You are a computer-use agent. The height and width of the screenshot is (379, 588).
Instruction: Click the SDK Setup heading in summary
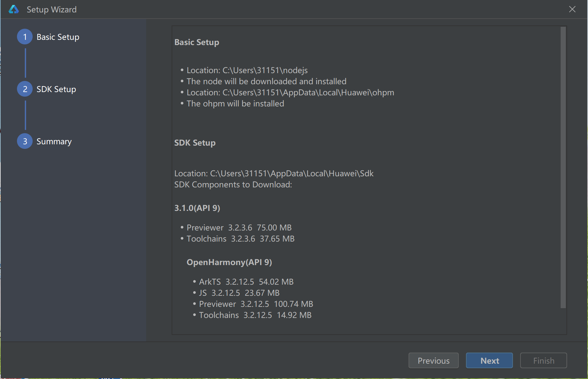click(x=195, y=143)
